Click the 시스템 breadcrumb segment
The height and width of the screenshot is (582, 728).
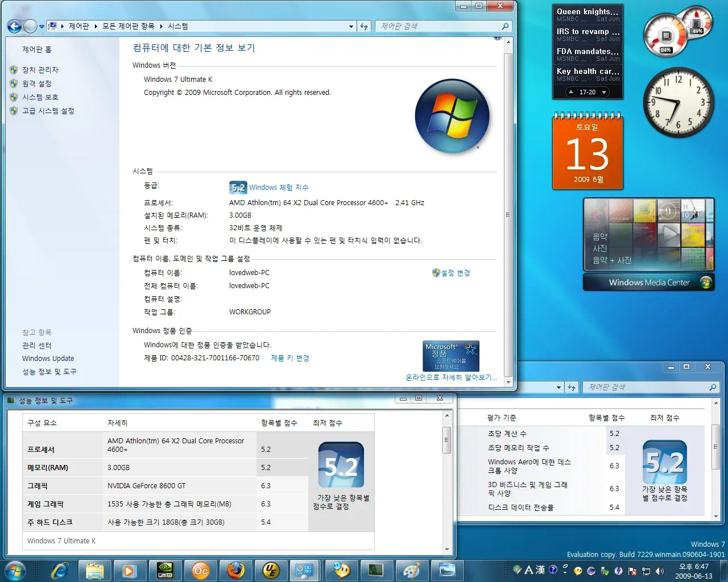click(178, 26)
